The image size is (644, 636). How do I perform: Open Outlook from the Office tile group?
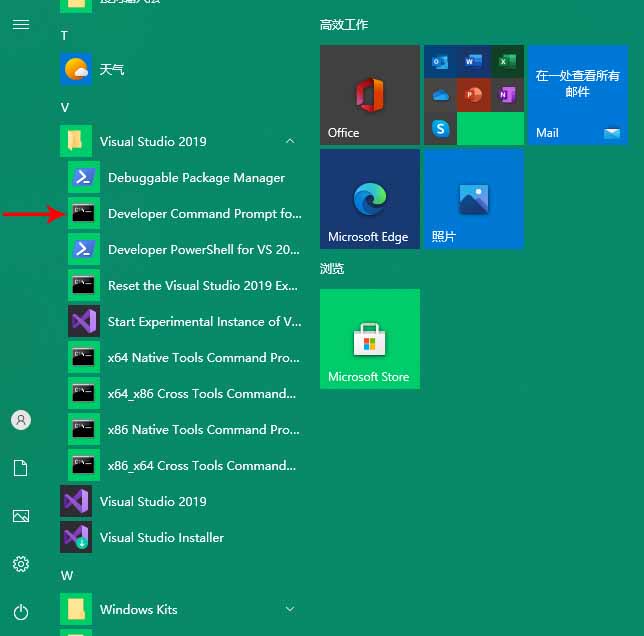click(x=440, y=62)
